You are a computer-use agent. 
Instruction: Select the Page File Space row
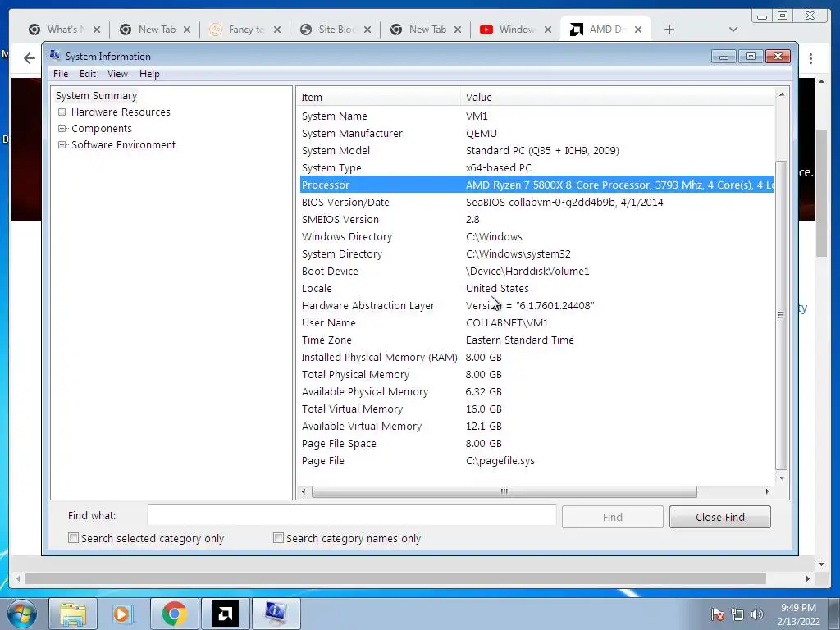(x=536, y=444)
